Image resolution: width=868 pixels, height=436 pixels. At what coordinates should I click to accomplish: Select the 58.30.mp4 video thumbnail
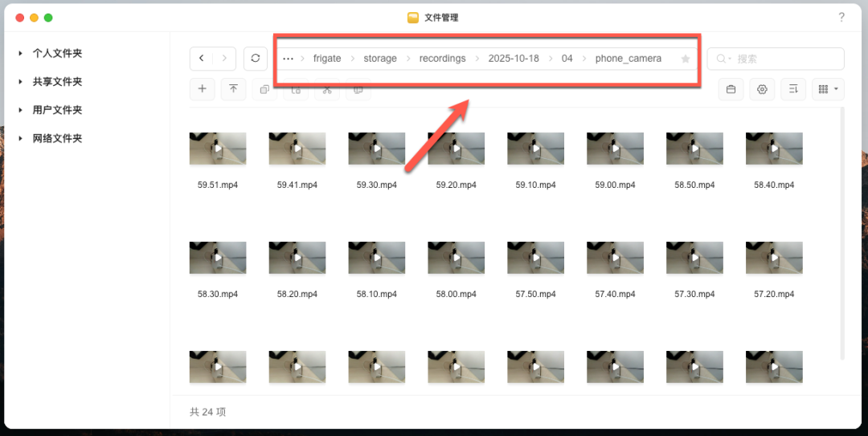pyautogui.click(x=218, y=257)
